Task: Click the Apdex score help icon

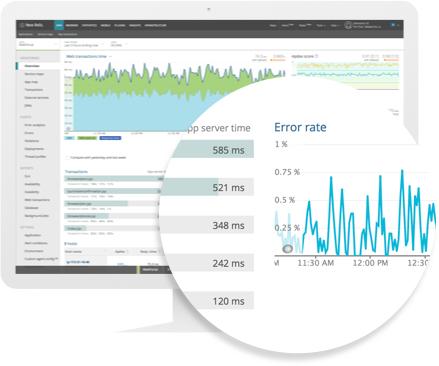Action: [317, 56]
